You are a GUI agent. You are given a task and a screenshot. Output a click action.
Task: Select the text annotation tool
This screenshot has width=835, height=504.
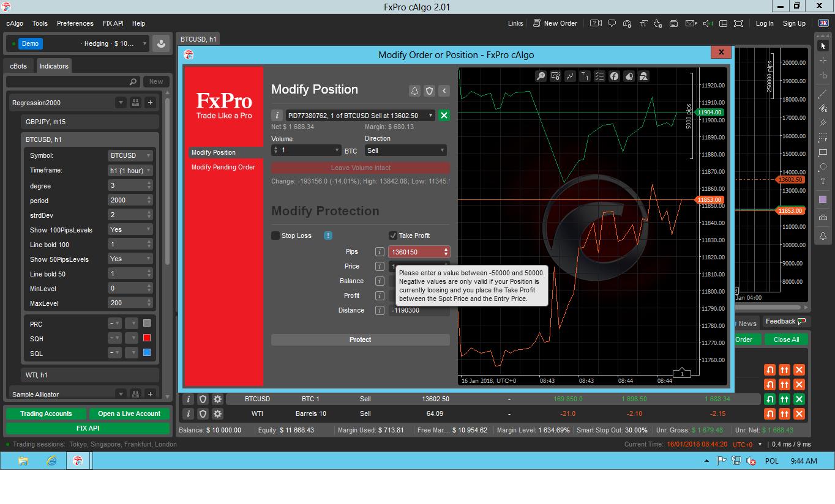(823, 182)
